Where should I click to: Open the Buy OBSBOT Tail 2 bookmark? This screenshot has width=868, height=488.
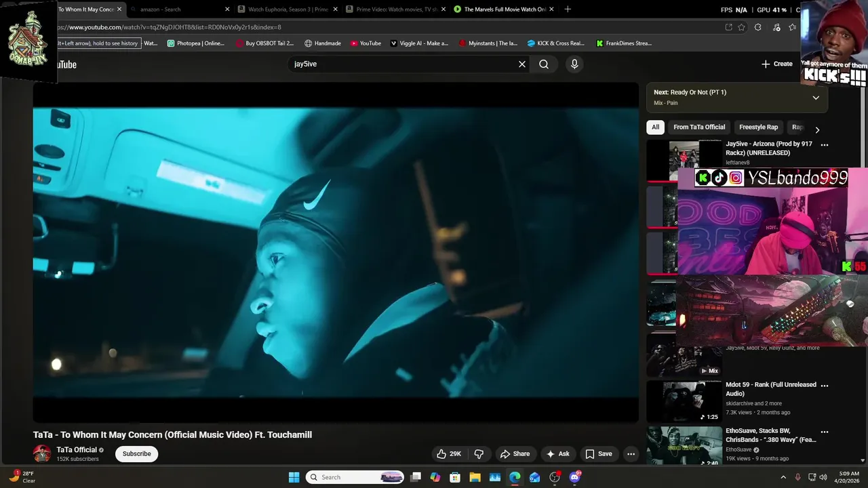click(264, 43)
